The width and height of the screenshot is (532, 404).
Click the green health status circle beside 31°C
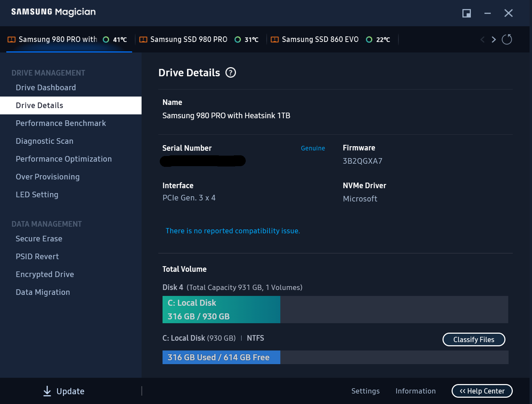tap(238, 40)
